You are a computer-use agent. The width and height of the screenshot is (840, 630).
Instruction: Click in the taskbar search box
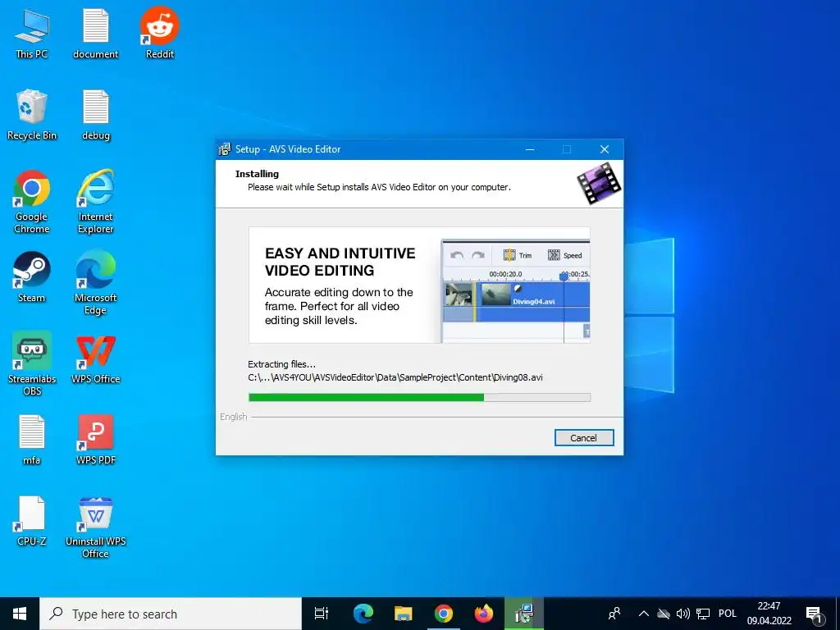pyautogui.click(x=171, y=614)
